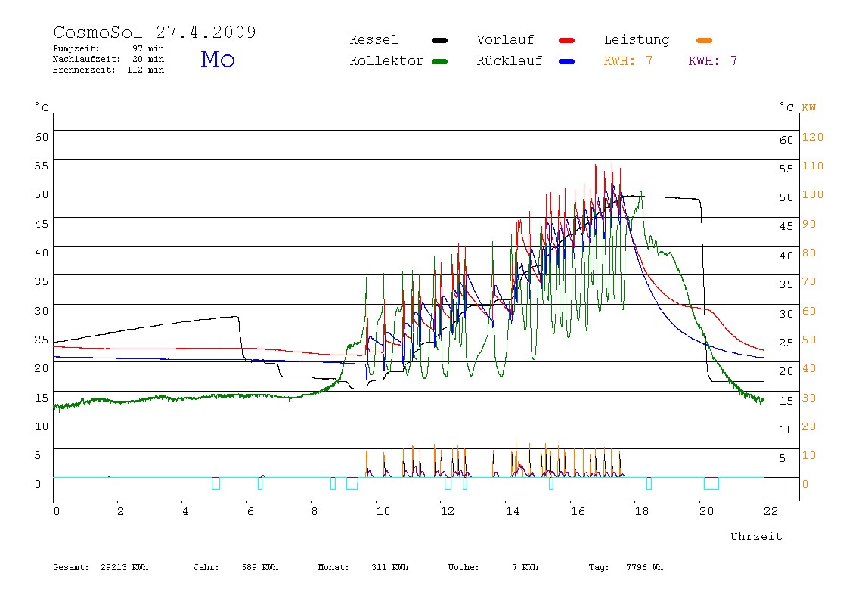Click the "Leistung" legend label
The height and width of the screenshot is (614, 868).
point(637,40)
